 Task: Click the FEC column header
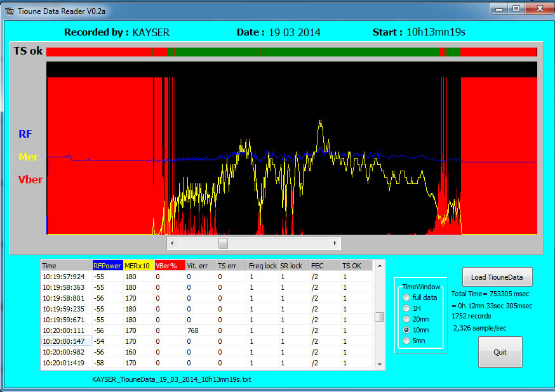[x=325, y=266]
